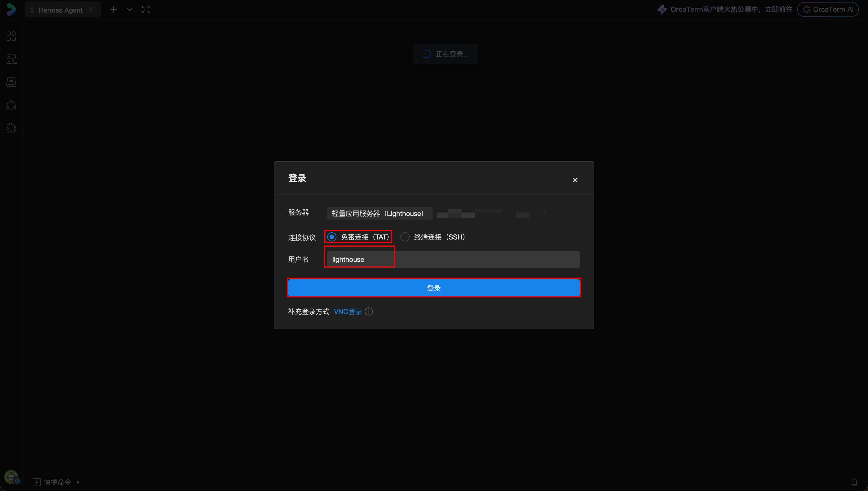Open the cloud storage sidebar panel

[x=11, y=82]
